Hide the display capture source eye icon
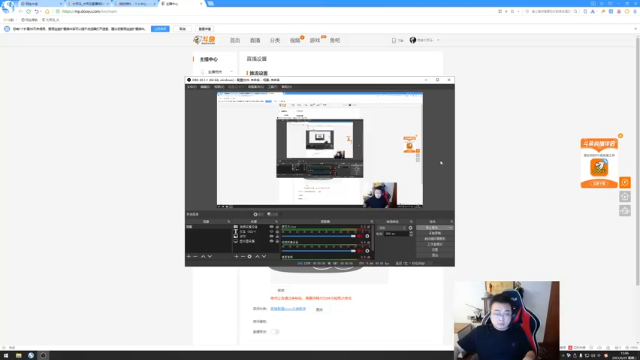The image size is (640, 360). click(x=271, y=241)
